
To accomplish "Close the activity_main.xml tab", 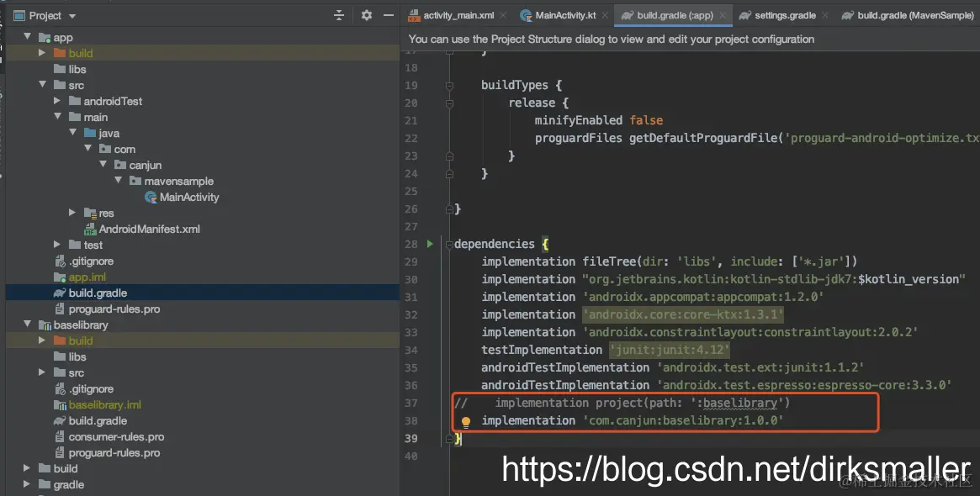I will pos(503,16).
